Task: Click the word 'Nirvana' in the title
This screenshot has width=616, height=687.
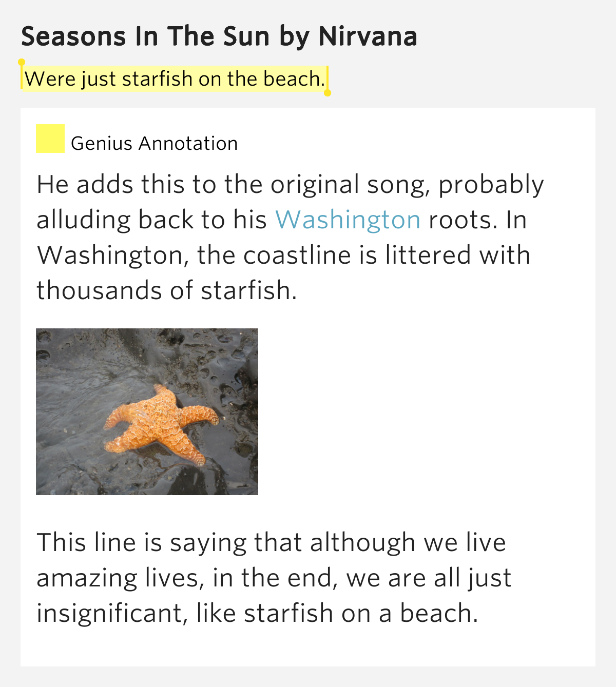Action: point(368,37)
